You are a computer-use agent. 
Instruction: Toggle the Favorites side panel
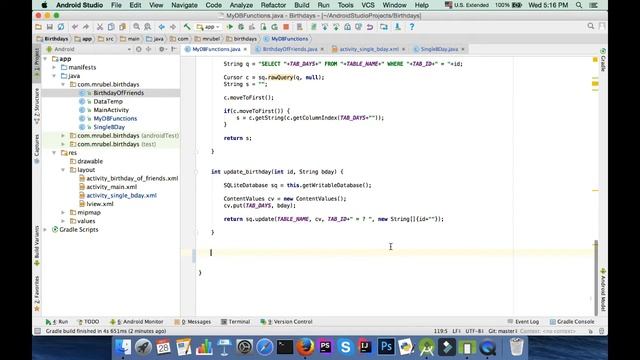tap(37, 293)
